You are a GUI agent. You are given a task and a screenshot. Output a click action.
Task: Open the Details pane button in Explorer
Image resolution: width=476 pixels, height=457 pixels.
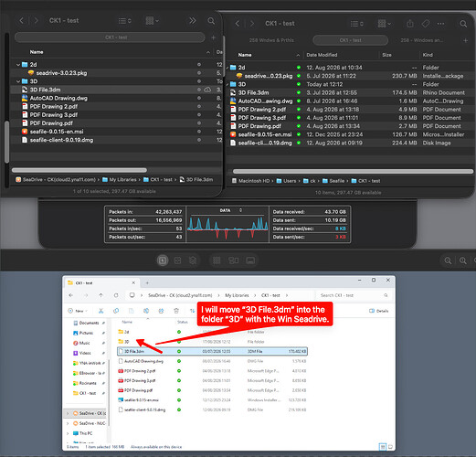tap(378, 311)
